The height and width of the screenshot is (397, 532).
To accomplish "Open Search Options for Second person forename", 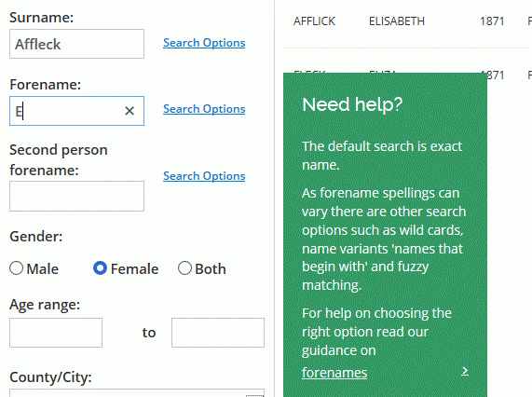I will point(204,176).
